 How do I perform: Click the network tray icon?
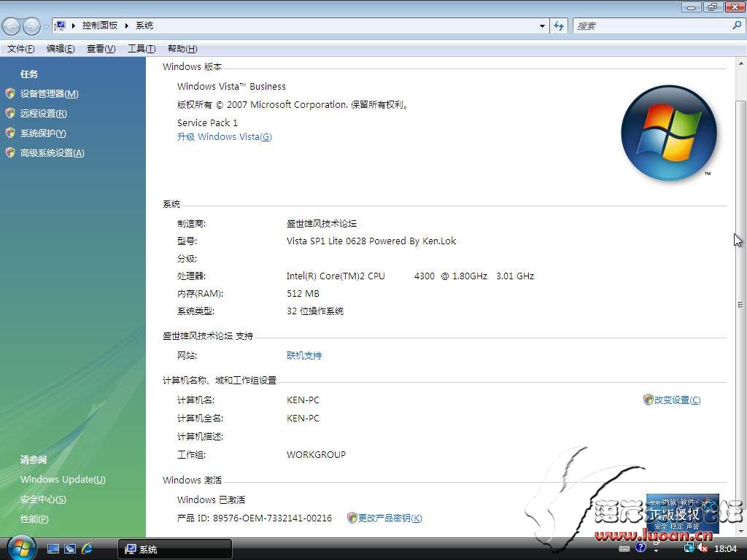point(689,548)
